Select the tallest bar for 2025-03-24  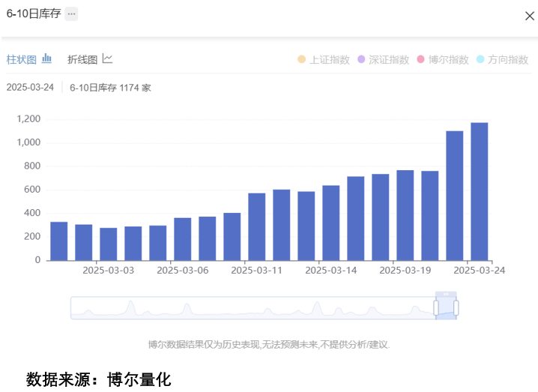coord(480,192)
